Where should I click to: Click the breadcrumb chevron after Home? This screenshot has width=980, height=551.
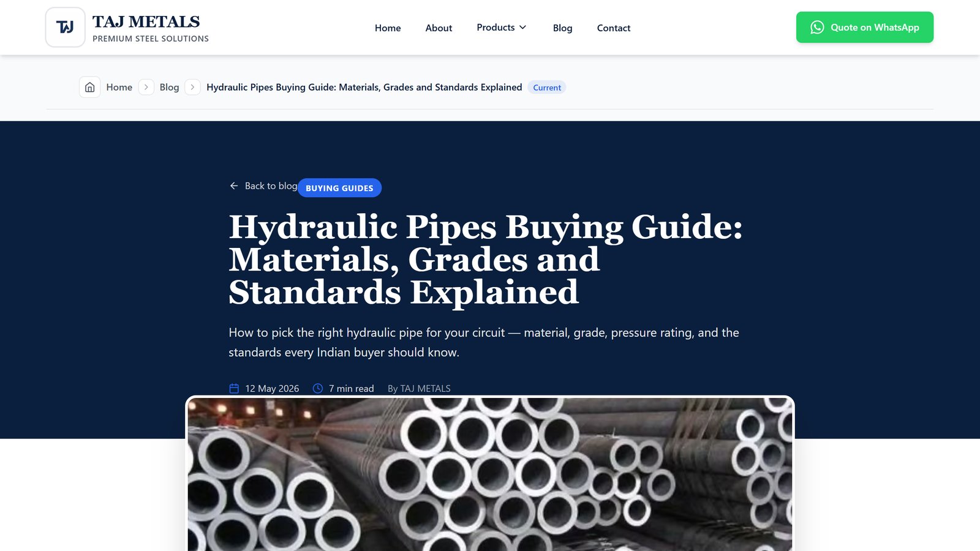coord(146,87)
